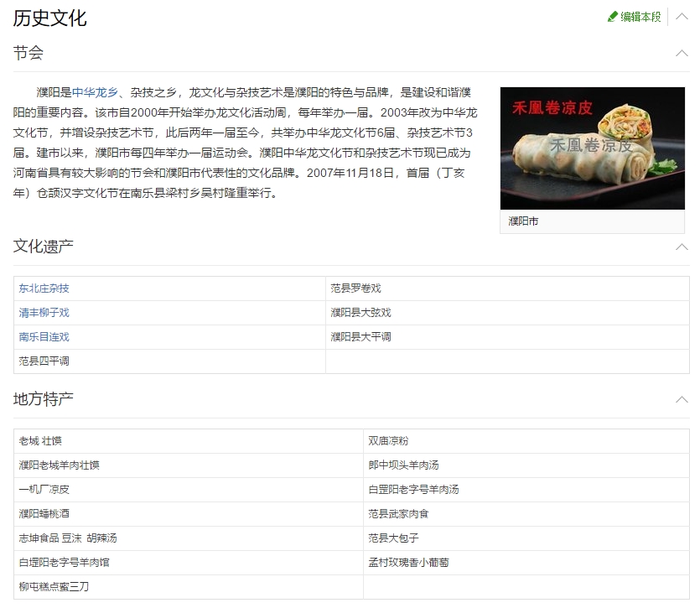Screen dimensions: 700x608
Task: Open the 中华龙乡 hyperlink
Action: tap(95, 92)
